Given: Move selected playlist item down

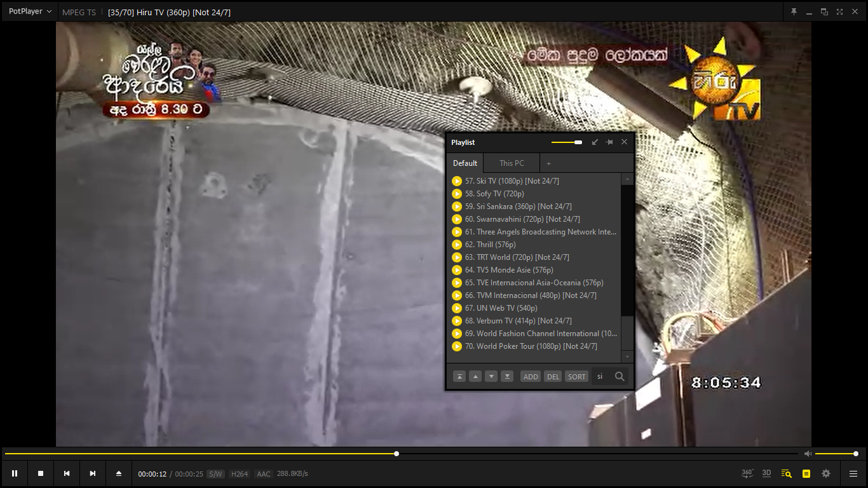Looking at the screenshot, I should pyautogui.click(x=491, y=376).
